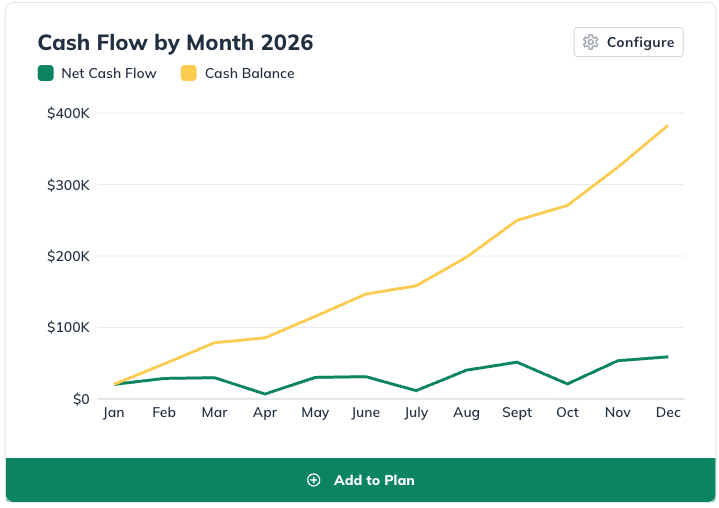Click the plus circle icon beside Add to Plan
The width and height of the screenshot is (719, 508).
click(x=314, y=480)
